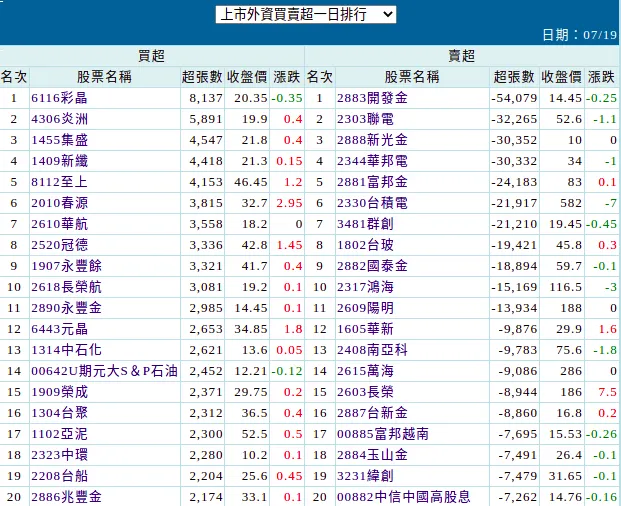Open the 8112至上 stock link

(59, 182)
